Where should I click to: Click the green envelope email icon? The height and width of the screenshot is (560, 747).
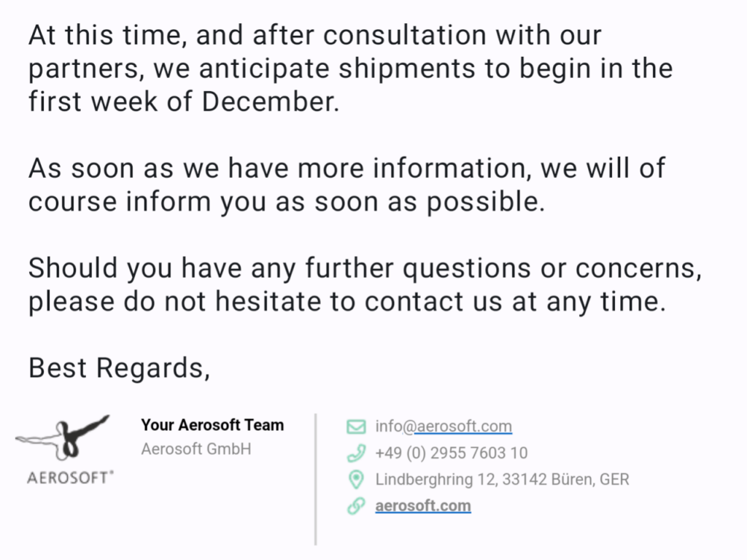click(x=356, y=427)
